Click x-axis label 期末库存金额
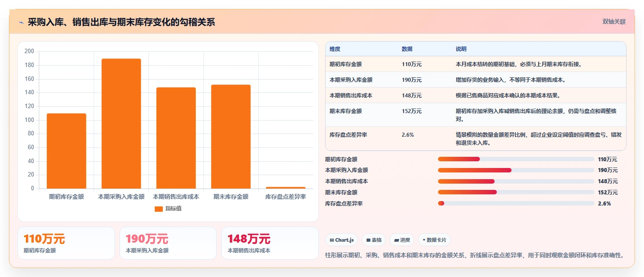 (231, 197)
